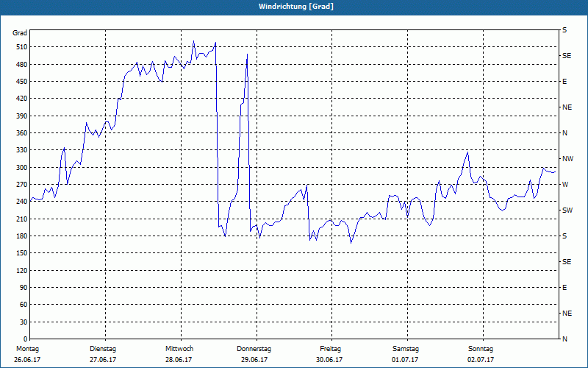
Task: Select the 240 y-axis value
Action: pyautogui.click(x=22, y=202)
